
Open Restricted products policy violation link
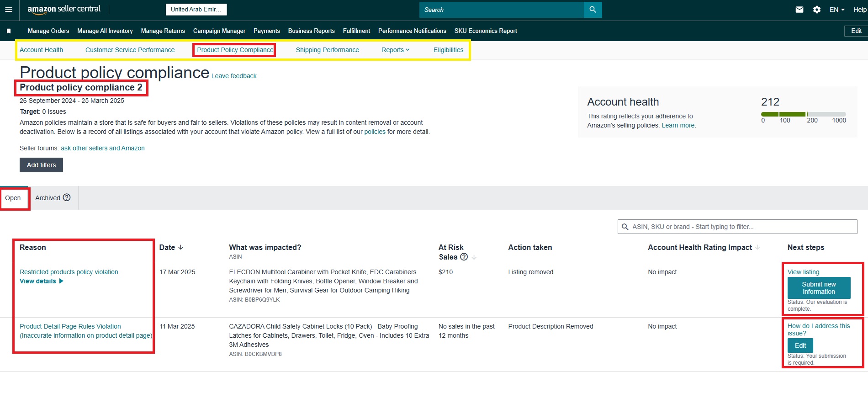click(x=69, y=272)
